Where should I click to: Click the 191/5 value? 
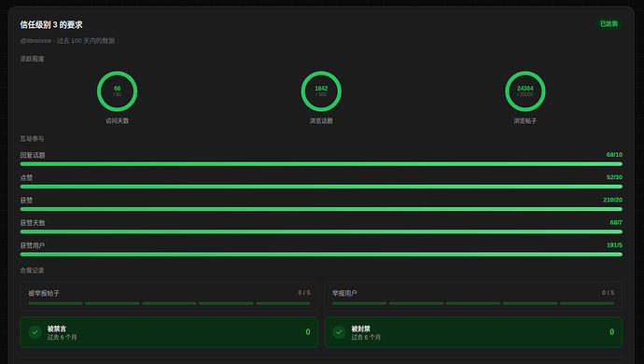pyautogui.click(x=614, y=245)
